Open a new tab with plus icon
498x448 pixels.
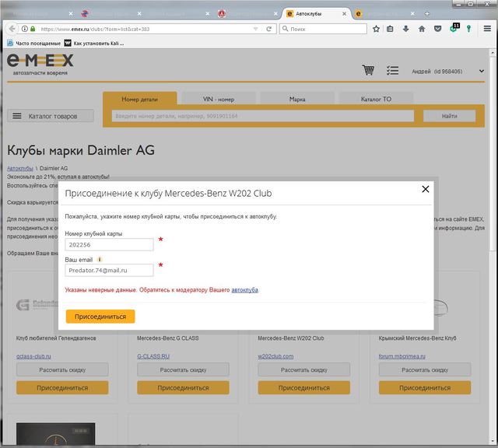point(427,14)
